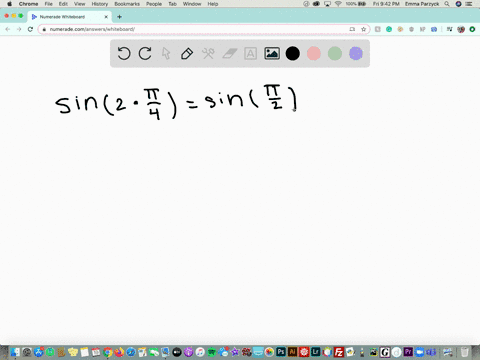Viewport: 480px width, 360px height.
Task: Open the Tab menu
Action: (x=172, y=4)
